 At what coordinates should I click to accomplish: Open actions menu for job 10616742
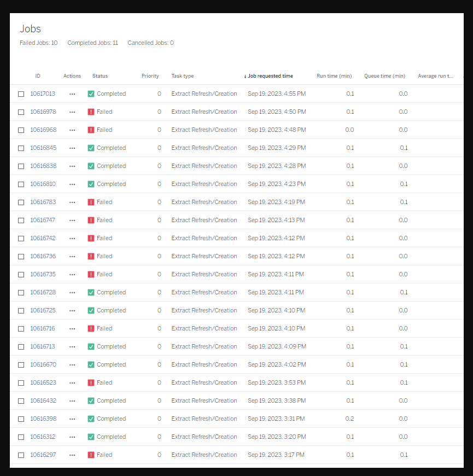click(72, 239)
